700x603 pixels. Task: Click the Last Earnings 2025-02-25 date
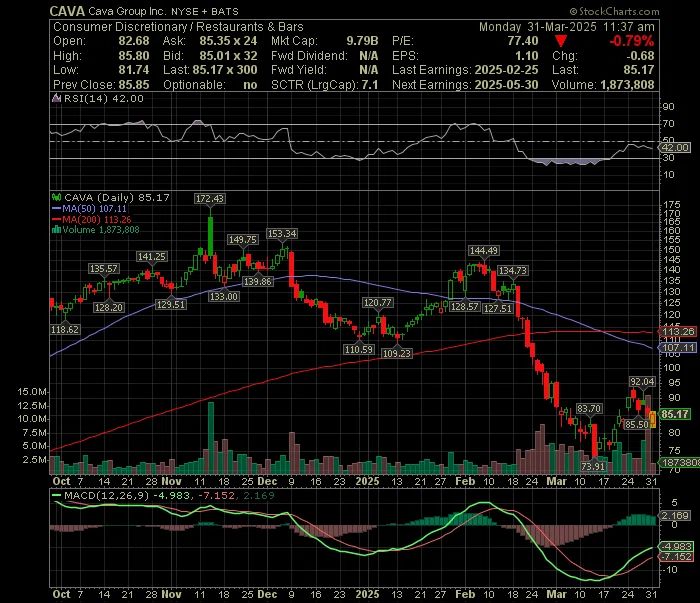click(x=506, y=70)
